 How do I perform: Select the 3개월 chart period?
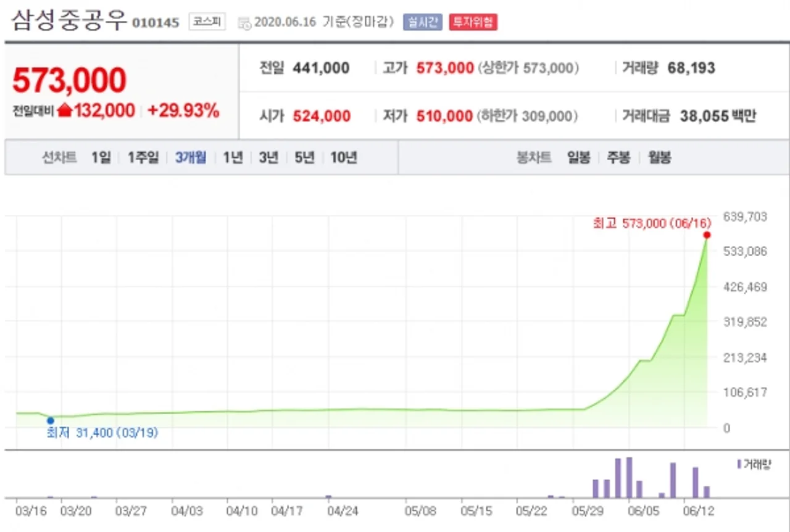coord(191,157)
